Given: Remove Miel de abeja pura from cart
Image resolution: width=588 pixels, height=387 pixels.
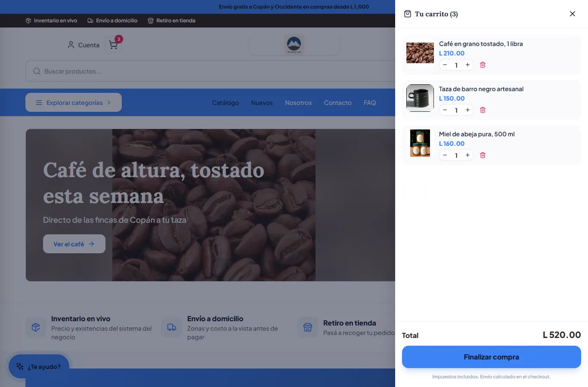Looking at the screenshot, I should (x=483, y=155).
